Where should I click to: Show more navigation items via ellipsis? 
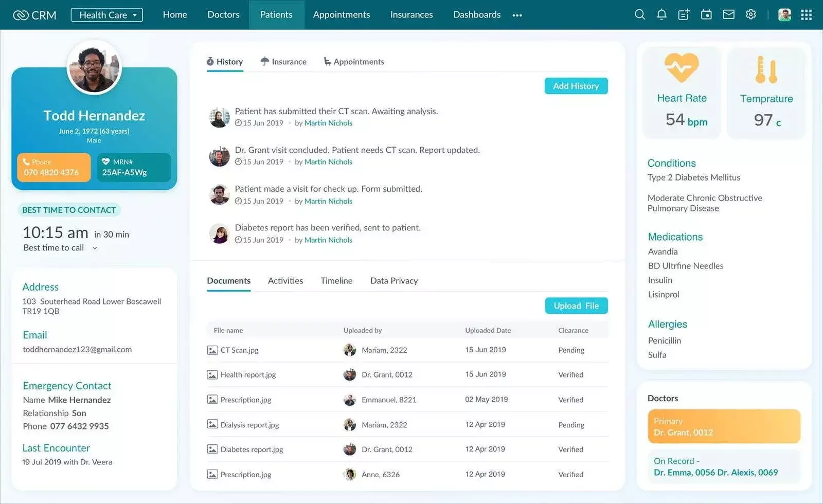click(517, 15)
